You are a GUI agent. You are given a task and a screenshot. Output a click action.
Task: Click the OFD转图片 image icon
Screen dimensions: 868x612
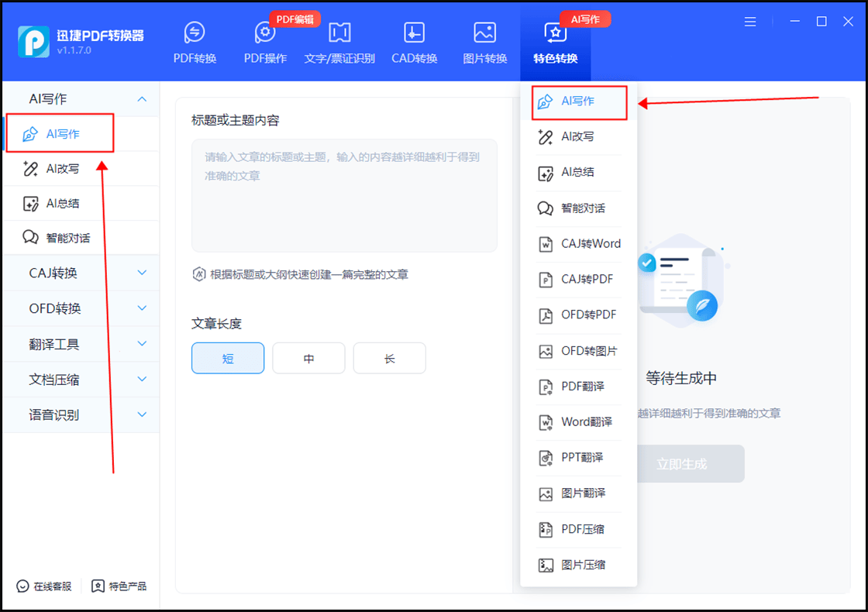tap(546, 351)
